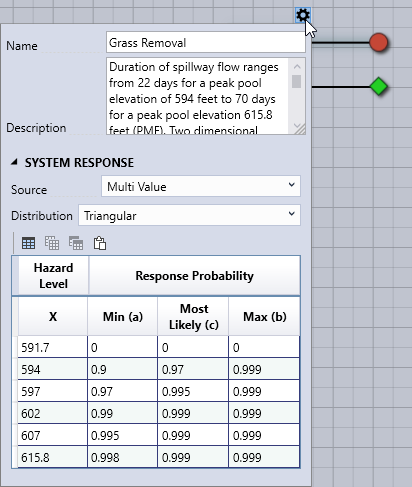Collapse the SYSTEM RESPONSE section
Image resolution: width=412 pixels, height=487 pixels.
14,162
